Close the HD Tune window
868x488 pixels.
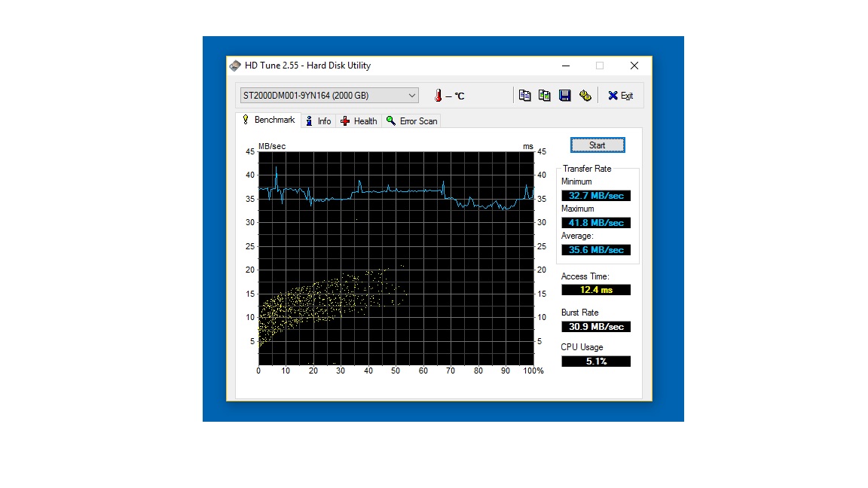pos(634,66)
